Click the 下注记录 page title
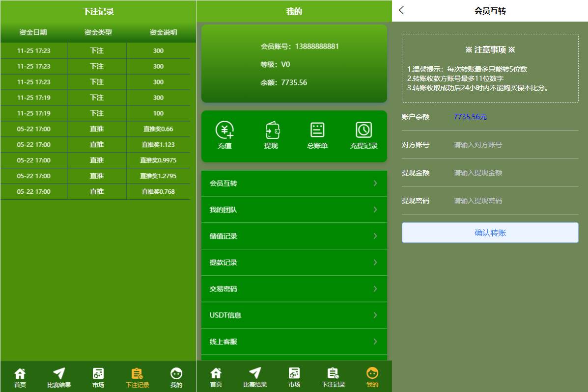Image resolution: width=588 pixels, height=392 pixels. click(x=98, y=12)
